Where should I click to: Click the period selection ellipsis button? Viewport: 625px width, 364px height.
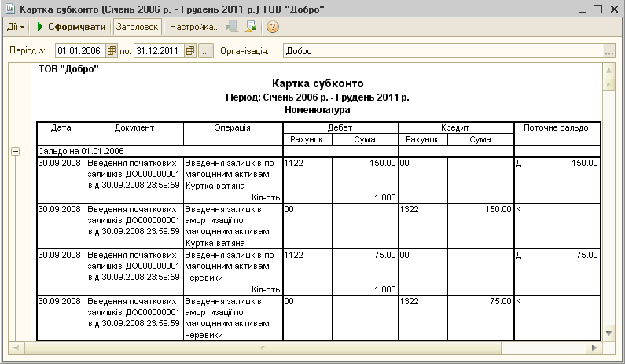pos(205,51)
